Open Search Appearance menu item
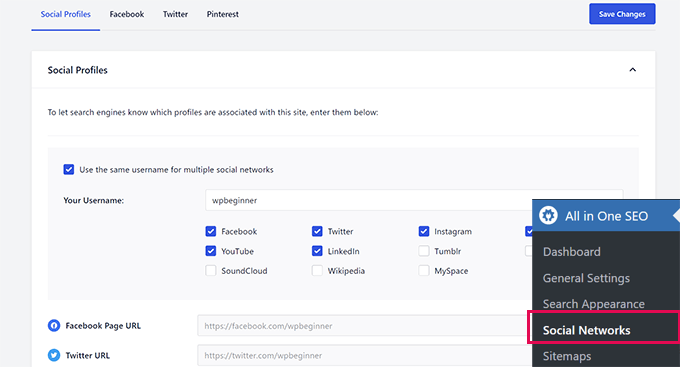 point(594,304)
